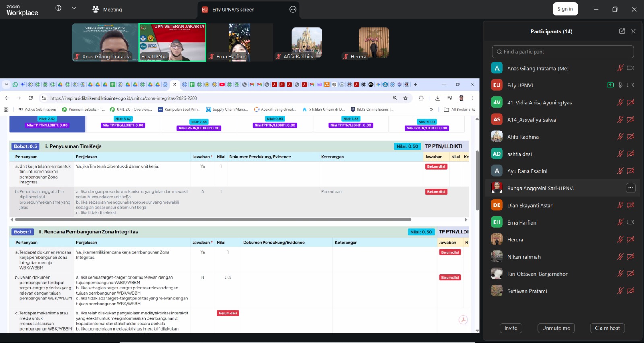Close the Participants panel

(x=633, y=31)
